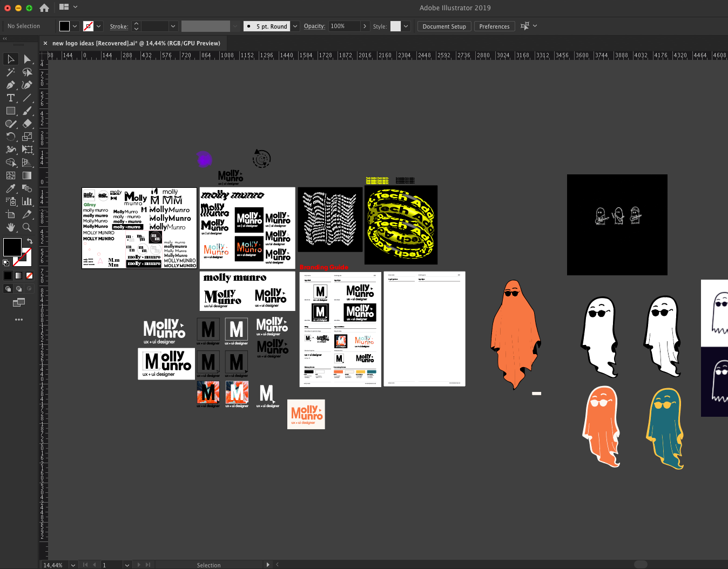
Task: Open the graphic Style dropdown
Action: coord(406,26)
